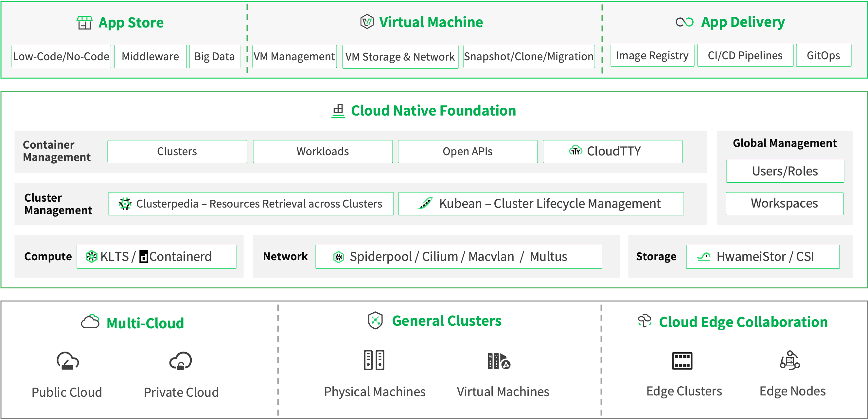Click the Virtual Machines servers icon
This screenshot has height=420, width=868.
(x=499, y=361)
